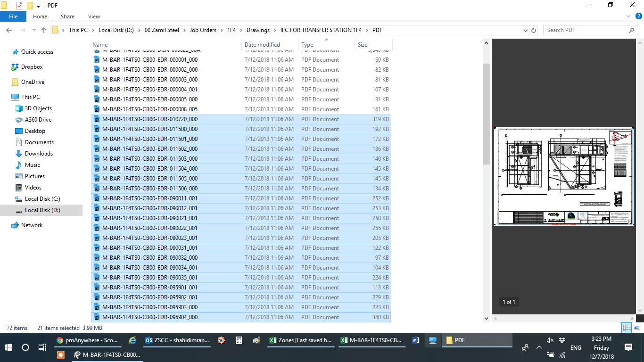Switch to details view layout toggle
The height and width of the screenshot is (362, 644).
point(627,328)
